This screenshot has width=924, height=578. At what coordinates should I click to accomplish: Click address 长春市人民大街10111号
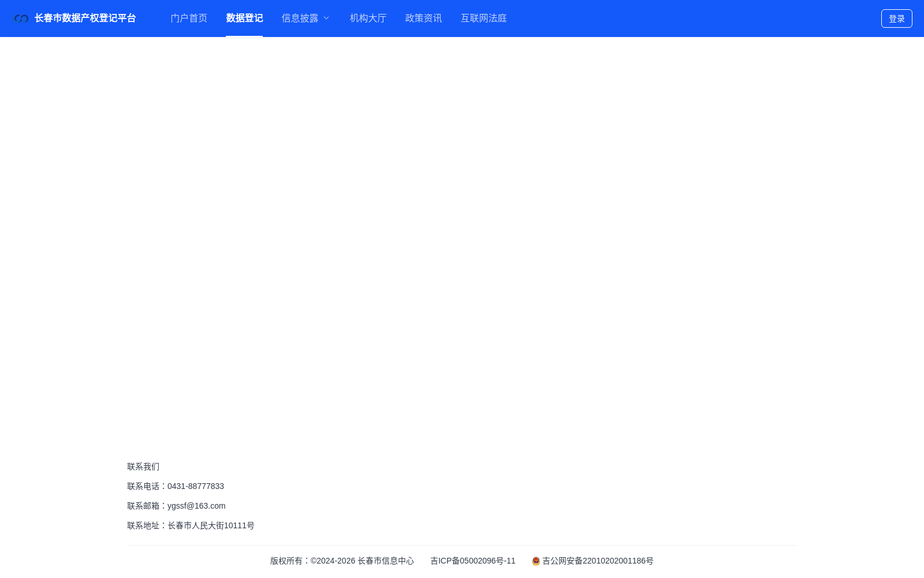[211, 525]
